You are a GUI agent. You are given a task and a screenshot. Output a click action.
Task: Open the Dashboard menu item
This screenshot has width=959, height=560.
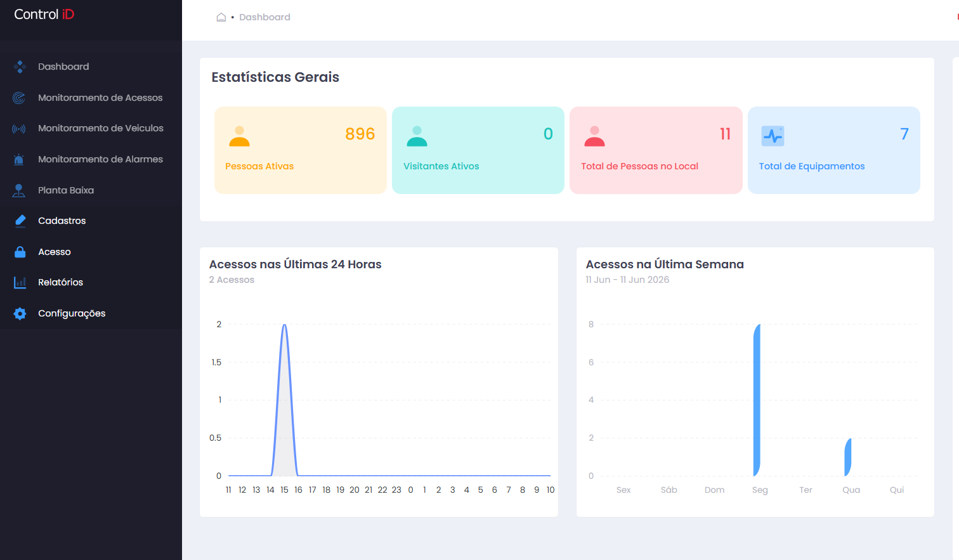[x=91, y=67]
